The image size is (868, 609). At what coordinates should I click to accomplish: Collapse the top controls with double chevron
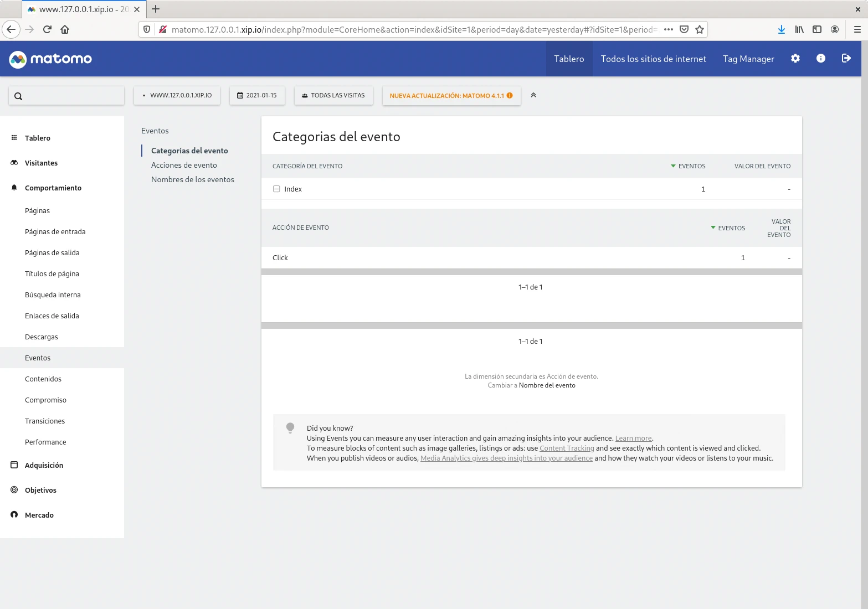click(533, 95)
